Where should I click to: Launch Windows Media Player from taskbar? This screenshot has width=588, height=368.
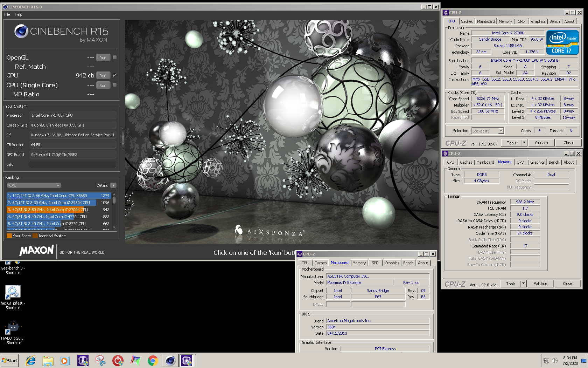[x=65, y=360]
